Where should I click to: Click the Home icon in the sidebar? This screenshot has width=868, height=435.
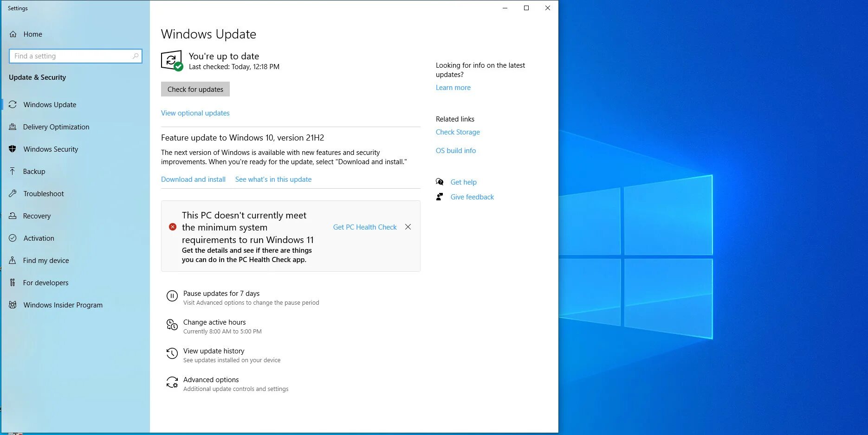click(x=13, y=34)
